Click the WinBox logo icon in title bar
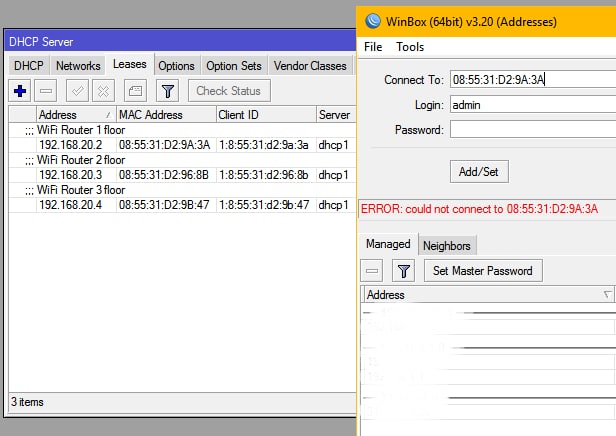The width and height of the screenshot is (616, 436). pos(372,21)
